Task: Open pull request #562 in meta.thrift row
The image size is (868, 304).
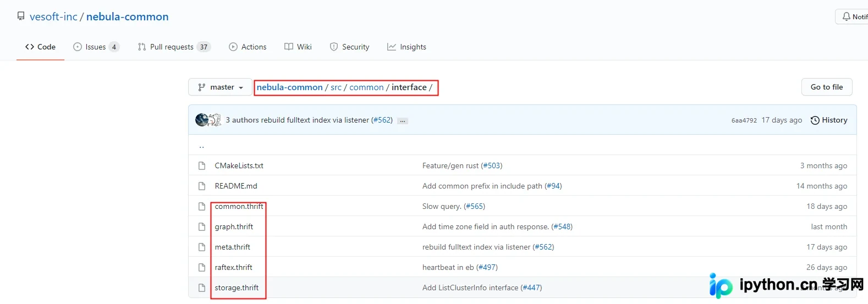Action: [543, 247]
